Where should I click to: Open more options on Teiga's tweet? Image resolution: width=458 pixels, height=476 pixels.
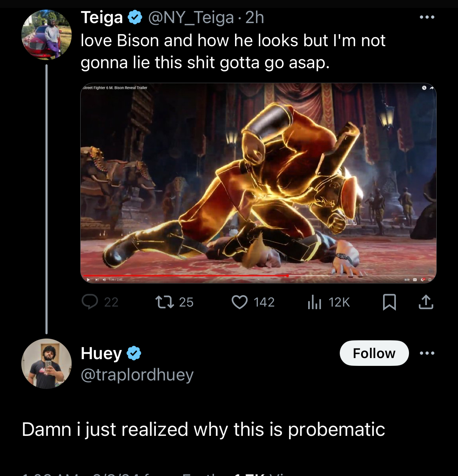click(427, 17)
